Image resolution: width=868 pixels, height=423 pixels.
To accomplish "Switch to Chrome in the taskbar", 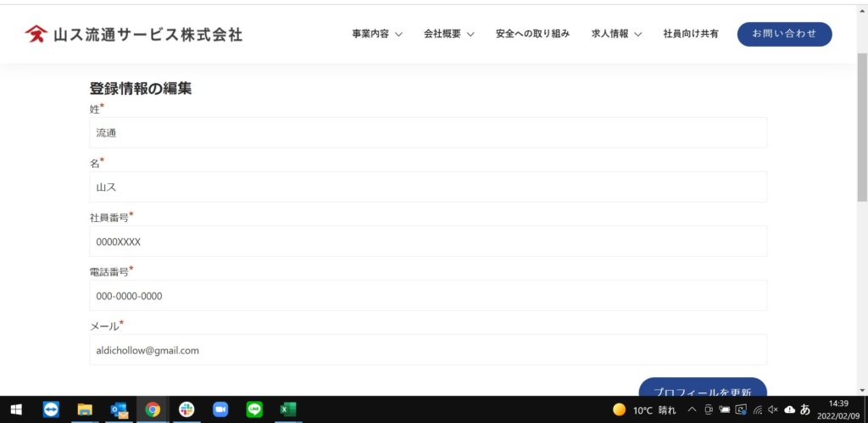I will (153, 409).
